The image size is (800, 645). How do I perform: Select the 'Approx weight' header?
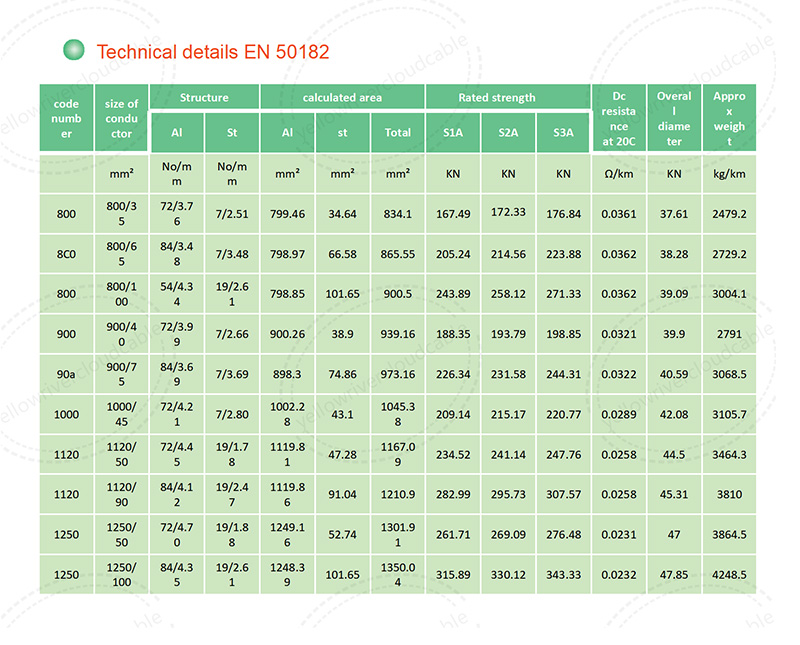[730, 118]
